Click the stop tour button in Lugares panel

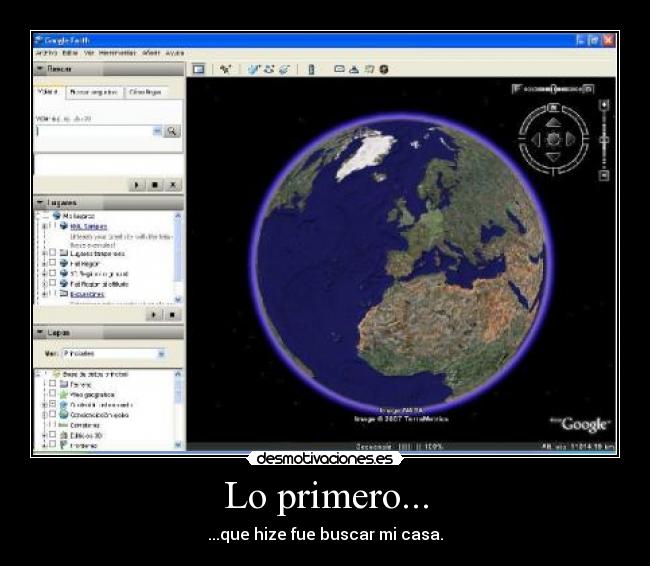coord(172,315)
